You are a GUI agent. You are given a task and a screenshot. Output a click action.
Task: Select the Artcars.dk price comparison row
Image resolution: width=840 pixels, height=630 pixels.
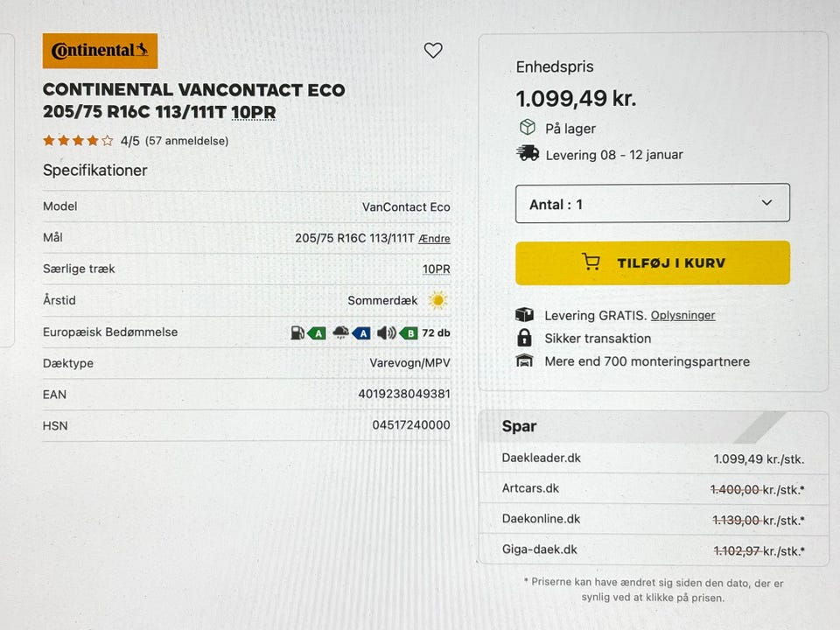tap(653, 489)
